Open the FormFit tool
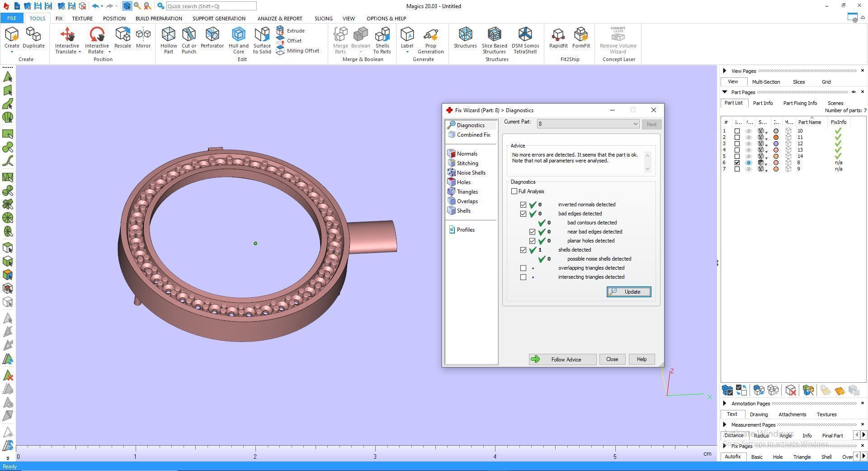This screenshot has height=471, width=868. (x=581, y=38)
